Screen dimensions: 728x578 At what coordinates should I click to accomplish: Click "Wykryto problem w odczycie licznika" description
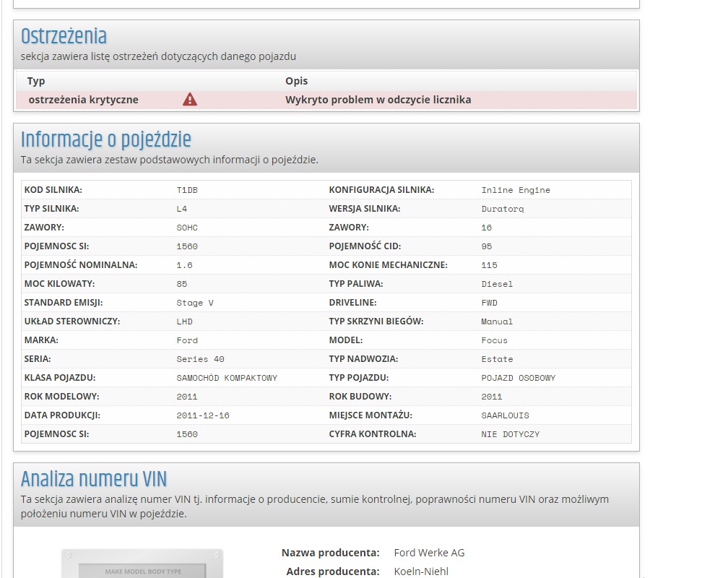point(378,100)
